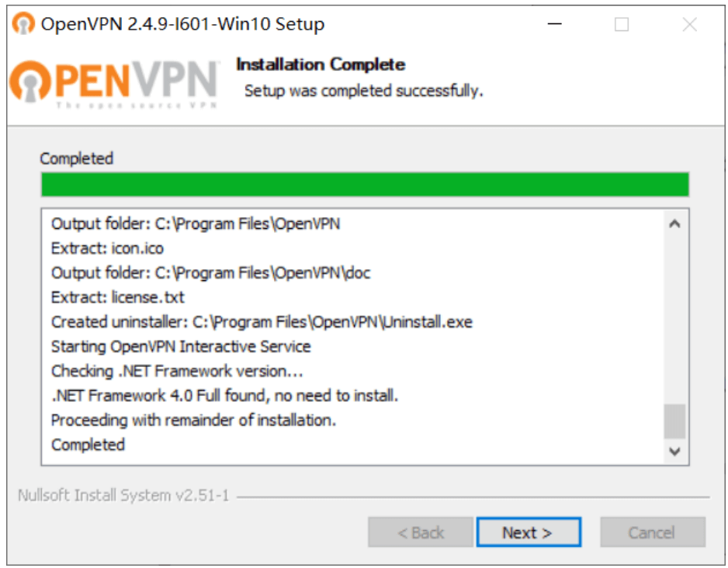Click the 'Installation Complete' heading
Image resolution: width=728 pixels, height=568 pixels.
[x=321, y=64]
